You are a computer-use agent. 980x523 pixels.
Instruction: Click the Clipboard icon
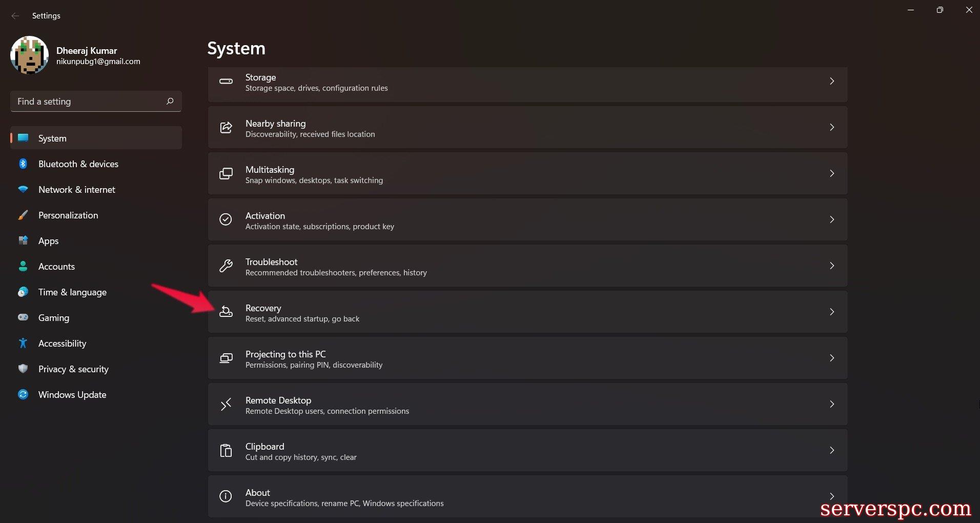click(226, 450)
